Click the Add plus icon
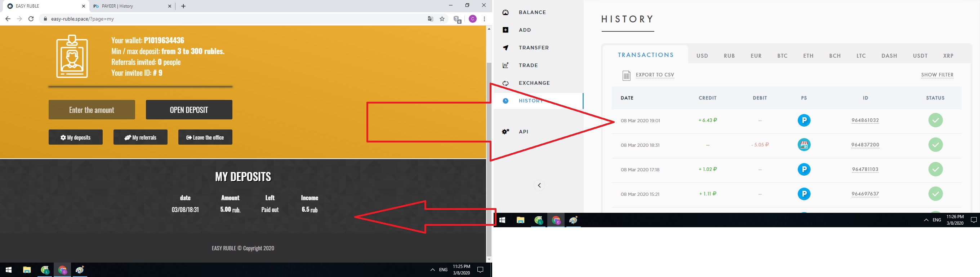 [505, 30]
